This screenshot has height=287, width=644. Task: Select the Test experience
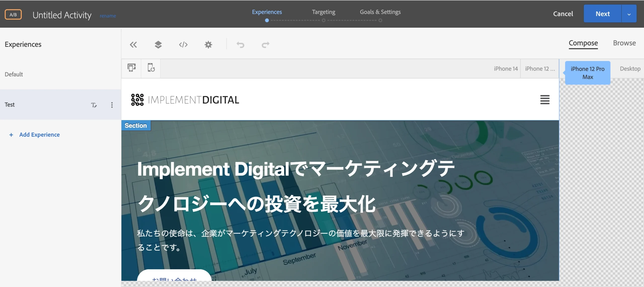coord(60,104)
